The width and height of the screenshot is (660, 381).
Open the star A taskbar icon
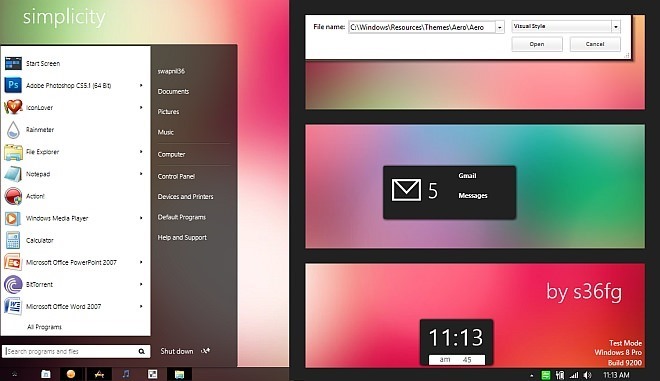click(x=99, y=374)
